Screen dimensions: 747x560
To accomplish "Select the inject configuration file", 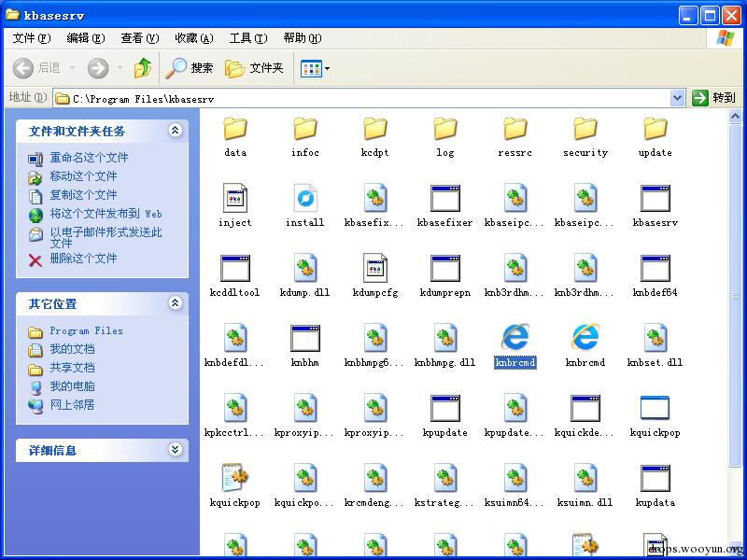I will [235, 198].
